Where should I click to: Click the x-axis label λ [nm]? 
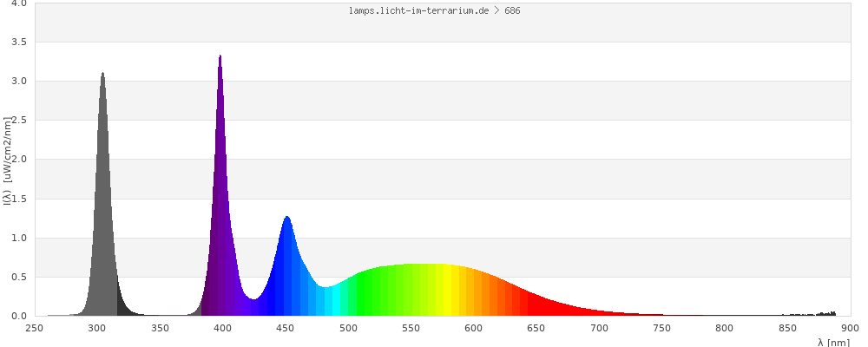pos(833,342)
